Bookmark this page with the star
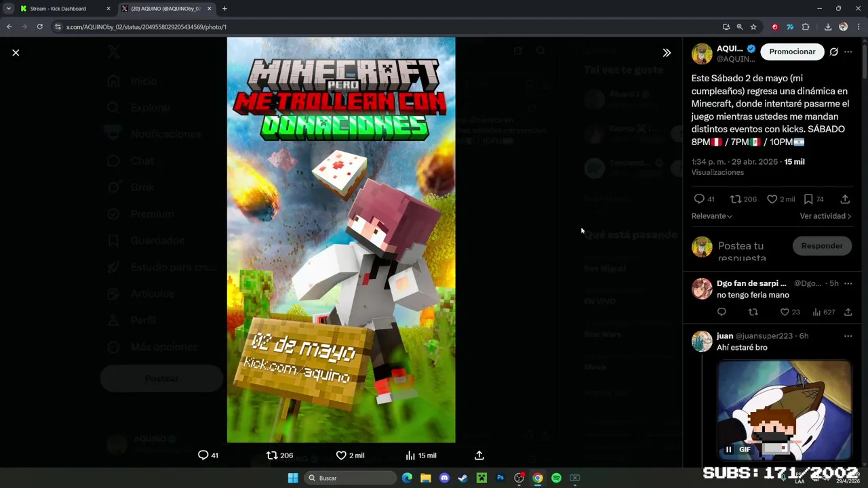868x488 pixels. click(x=753, y=27)
